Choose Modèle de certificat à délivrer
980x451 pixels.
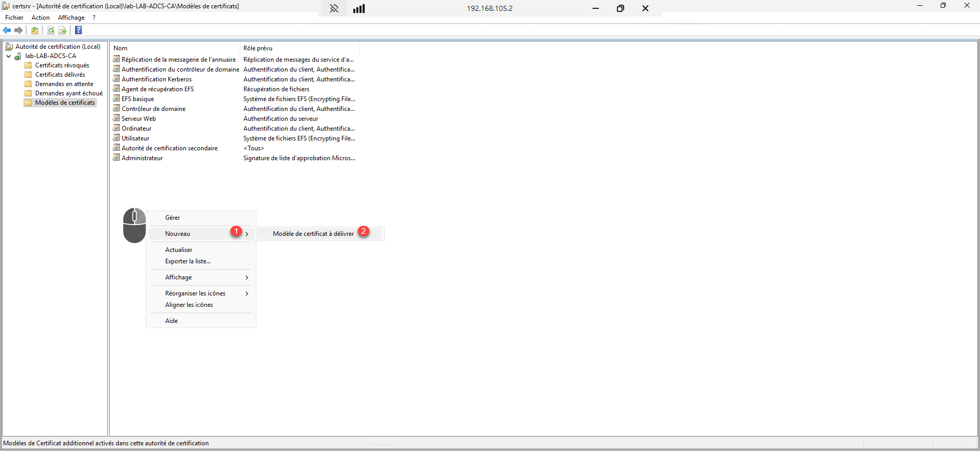pos(313,234)
